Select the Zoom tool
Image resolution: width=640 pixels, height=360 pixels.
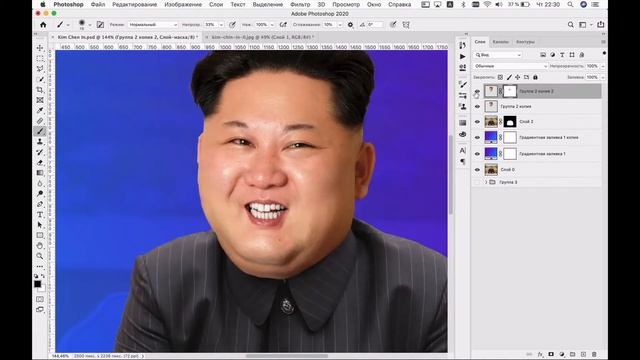point(40,256)
